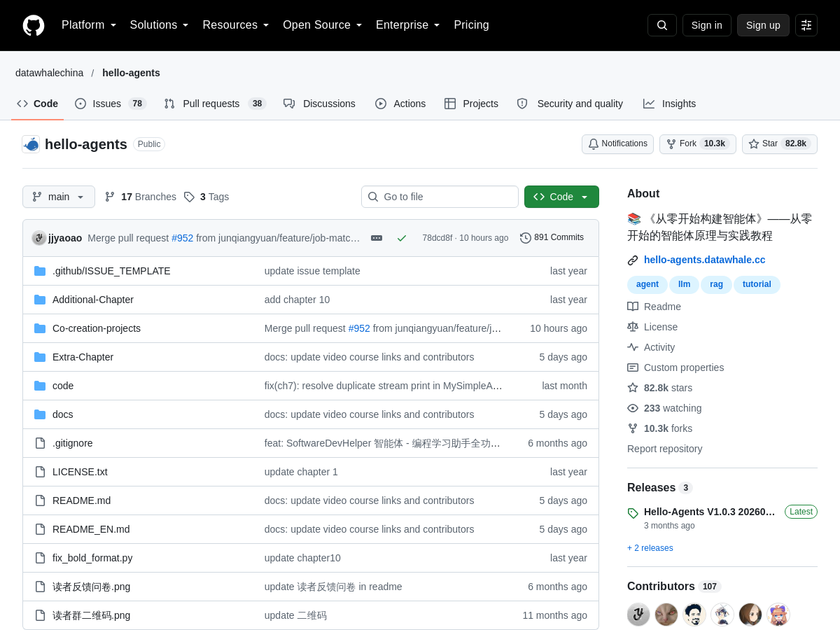Click the folder icon for .github/ISSUE_TEMPLATE
The image size is (840, 630).
(x=40, y=271)
